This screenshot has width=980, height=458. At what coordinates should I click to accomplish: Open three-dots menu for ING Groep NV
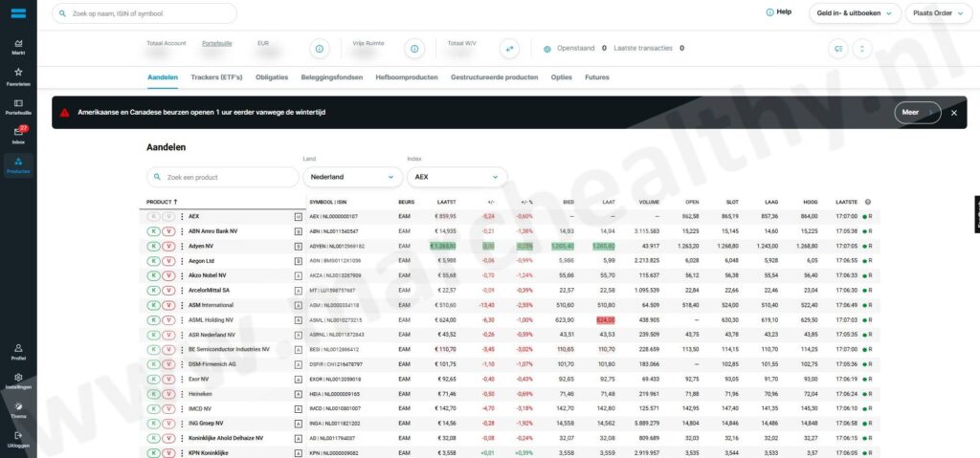click(183, 424)
